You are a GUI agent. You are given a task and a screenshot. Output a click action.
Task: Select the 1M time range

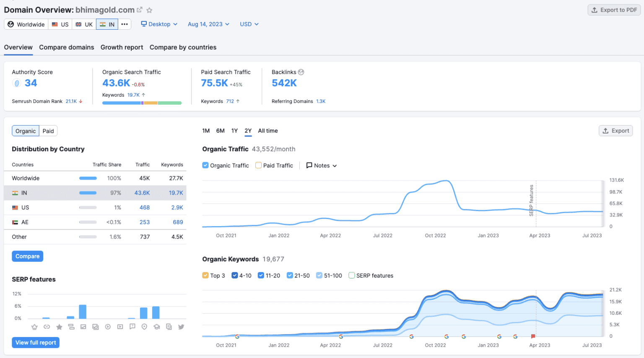[206, 131]
